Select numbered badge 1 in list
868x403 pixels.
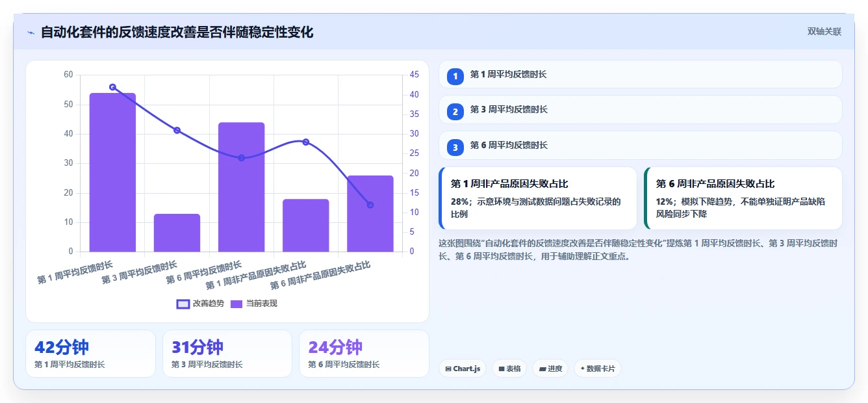coord(455,75)
